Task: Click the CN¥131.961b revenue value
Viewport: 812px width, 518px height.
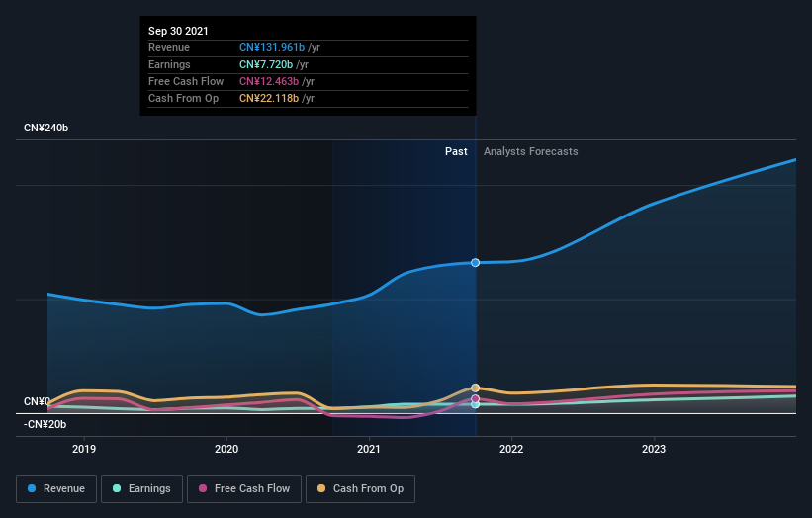Action: [272, 47]
